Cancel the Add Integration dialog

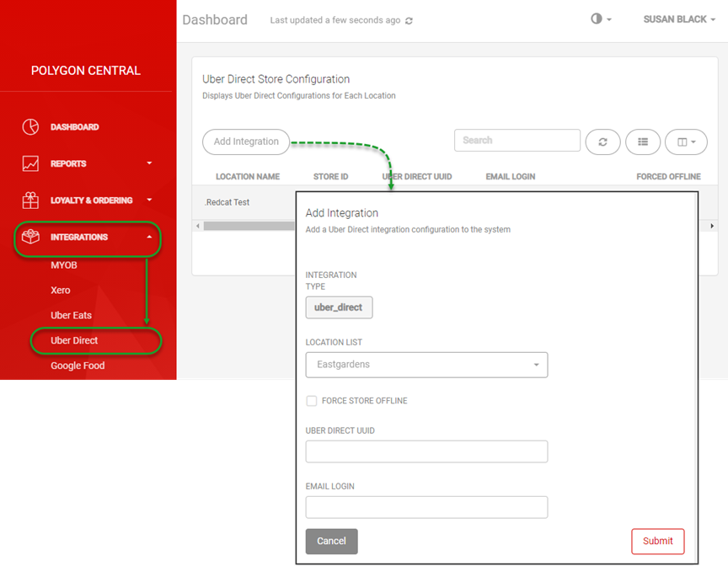click(331, 541)
